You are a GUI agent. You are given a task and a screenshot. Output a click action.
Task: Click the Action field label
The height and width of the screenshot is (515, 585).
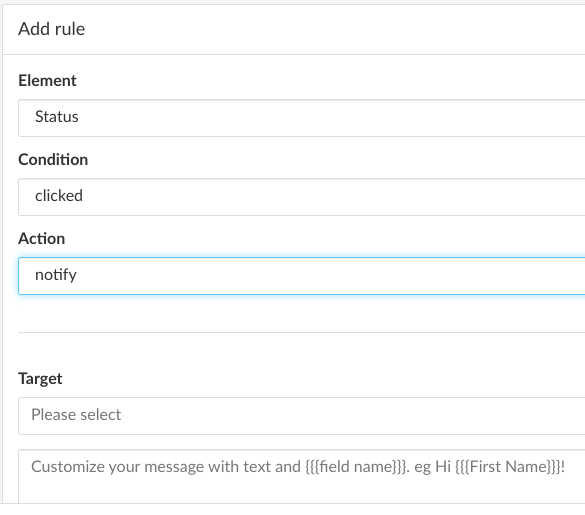[x=41, y=239]
